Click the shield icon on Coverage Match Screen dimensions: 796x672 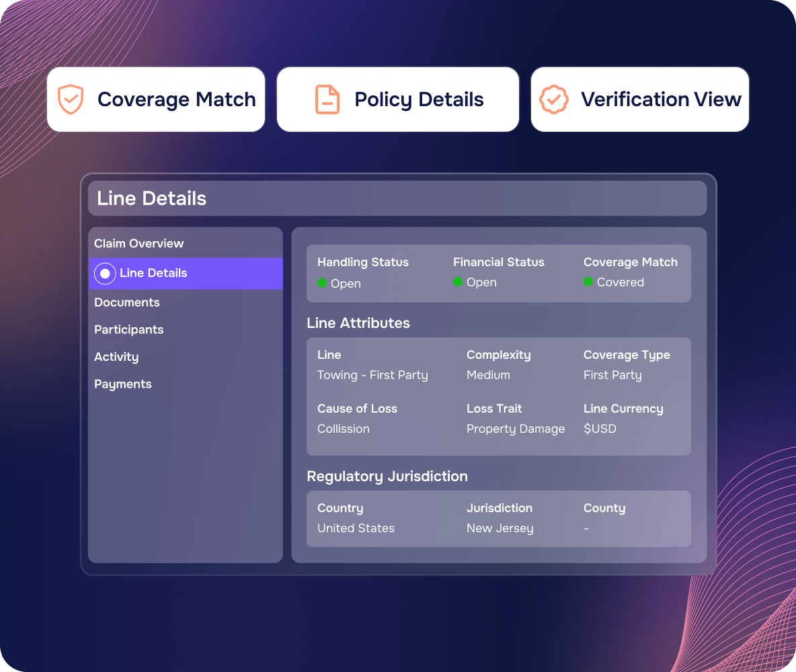click(71, 99)
